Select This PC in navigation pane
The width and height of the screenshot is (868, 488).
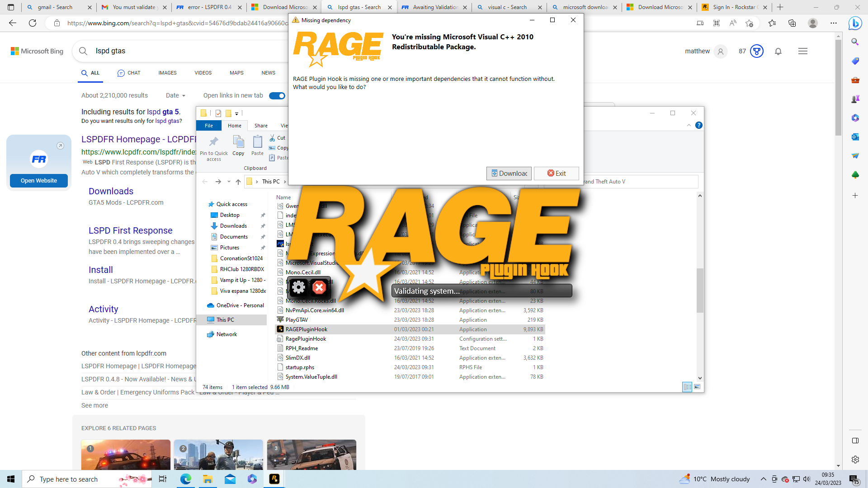(x=225, y=320)
